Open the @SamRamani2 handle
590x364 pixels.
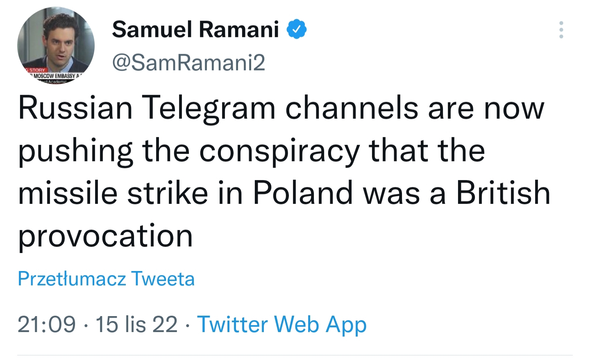click(x=188, y=63)
